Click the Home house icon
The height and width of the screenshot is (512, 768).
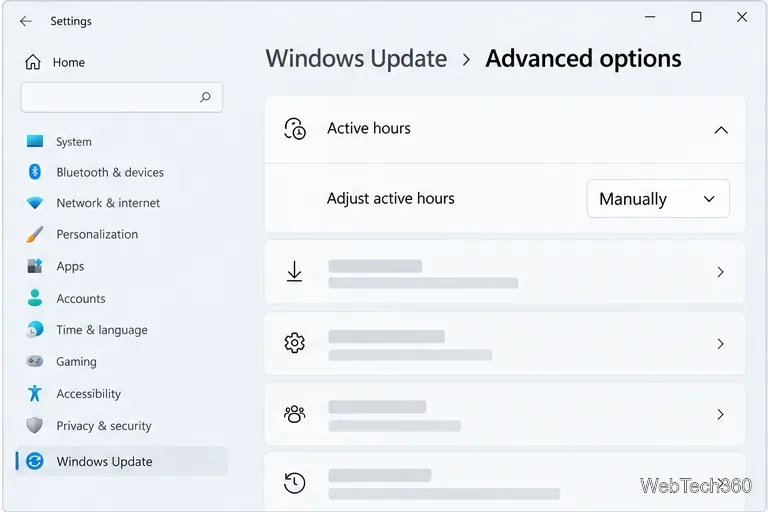tap(33, 62)
